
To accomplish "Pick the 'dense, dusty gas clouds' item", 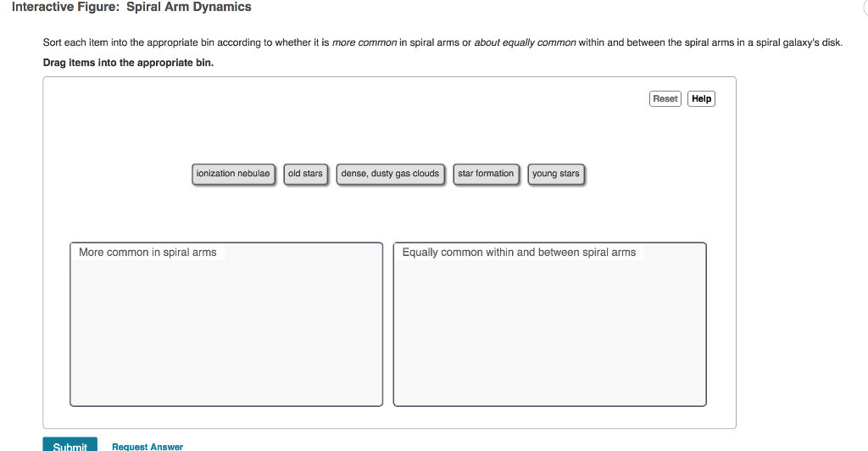I will click(x=390, y=174).
